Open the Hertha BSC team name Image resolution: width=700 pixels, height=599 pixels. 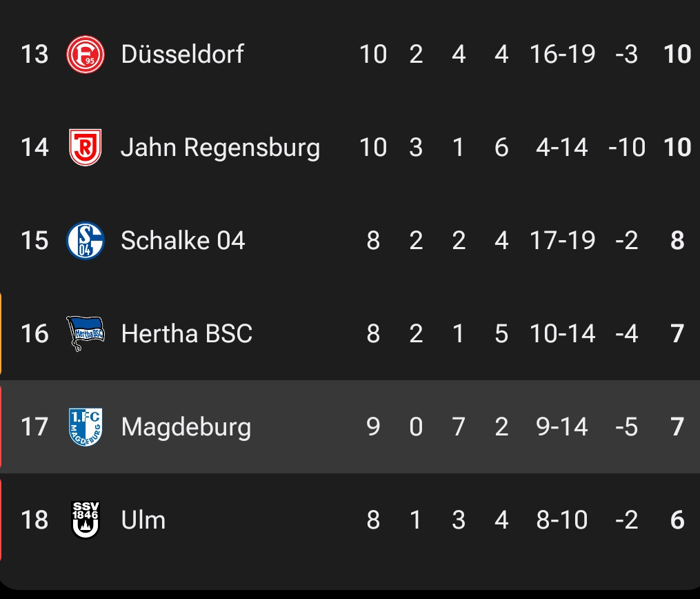pyautogui.click(x=186, y=334)
